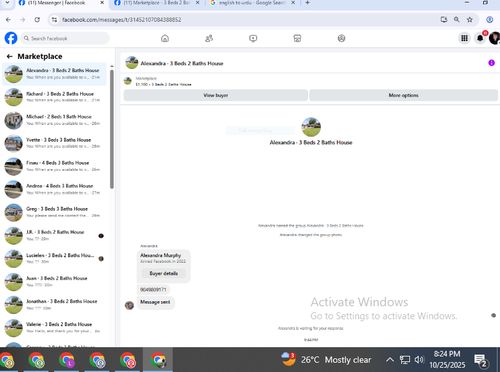The image size is (500, 372).
Task: Open the browser profile icon
Action: pyautogui.click(x=490, y=20)
